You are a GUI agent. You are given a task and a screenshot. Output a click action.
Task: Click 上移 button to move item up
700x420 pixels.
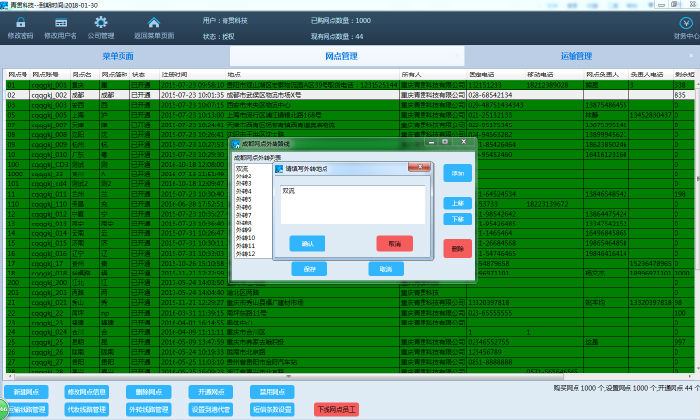457,203
